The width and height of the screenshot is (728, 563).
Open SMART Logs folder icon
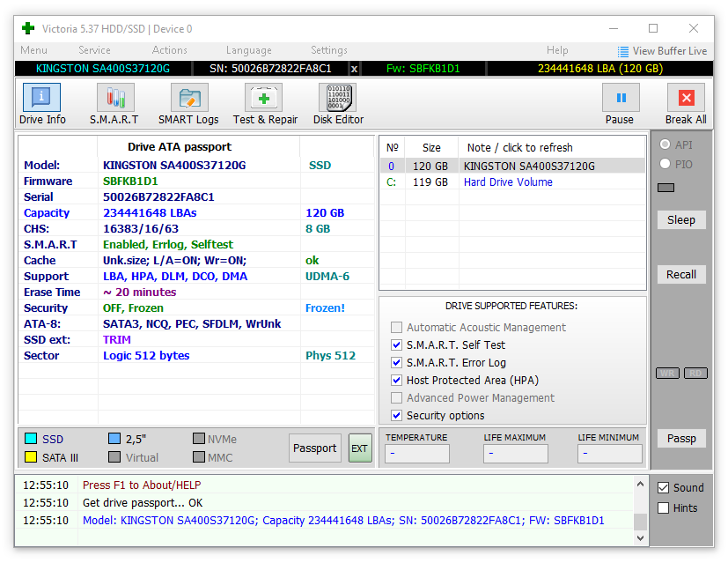(189, 98)
